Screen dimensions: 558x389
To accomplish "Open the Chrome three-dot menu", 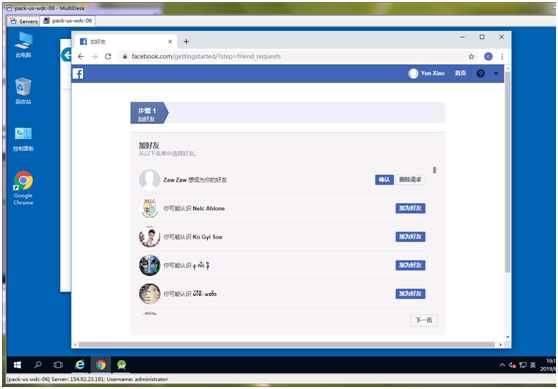I will [x=502, y=57].
